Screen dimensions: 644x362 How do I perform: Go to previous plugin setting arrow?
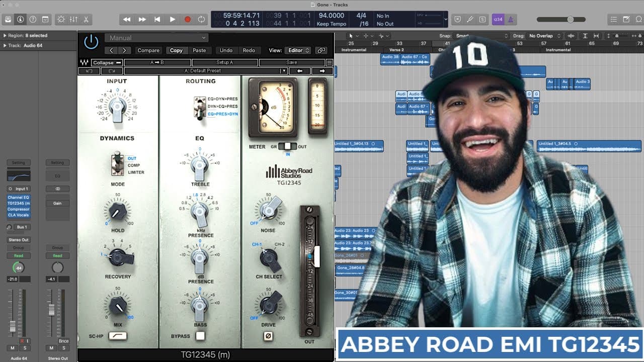click(112, 50)
